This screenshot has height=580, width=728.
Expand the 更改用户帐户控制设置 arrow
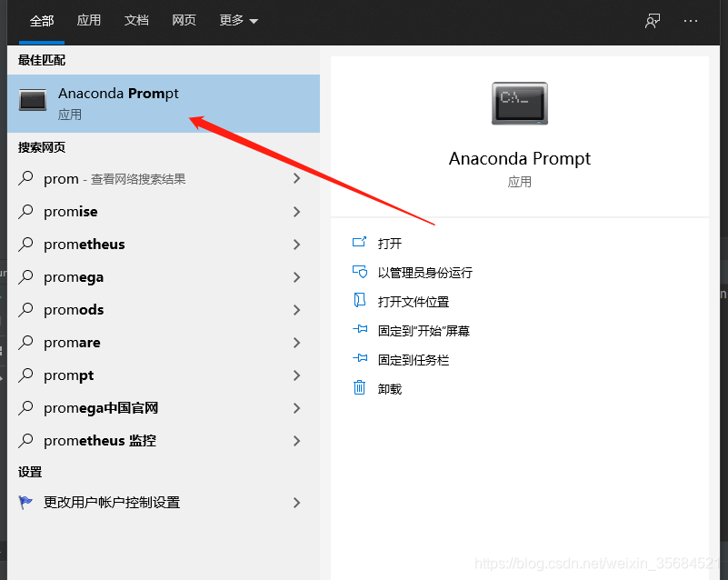(297, 503)
